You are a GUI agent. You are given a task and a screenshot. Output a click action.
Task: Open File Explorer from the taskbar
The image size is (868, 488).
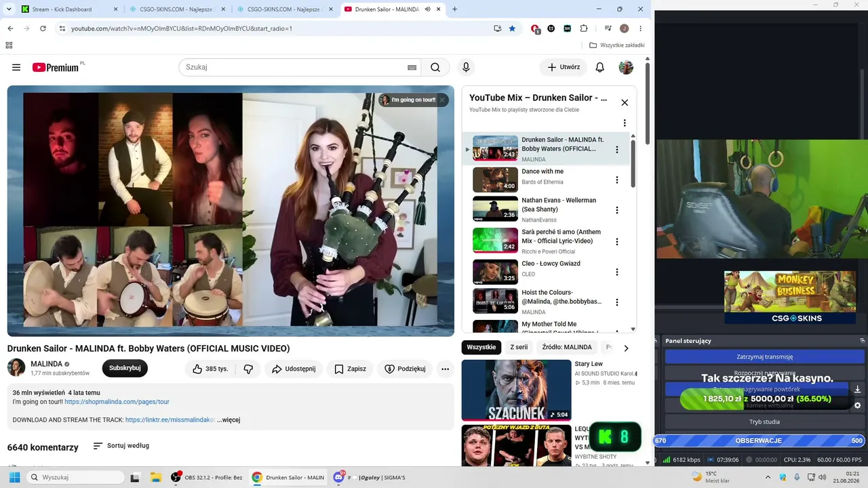tap(155, 477)
